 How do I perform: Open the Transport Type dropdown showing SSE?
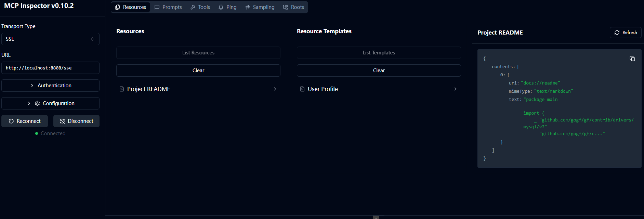[50, 39]
